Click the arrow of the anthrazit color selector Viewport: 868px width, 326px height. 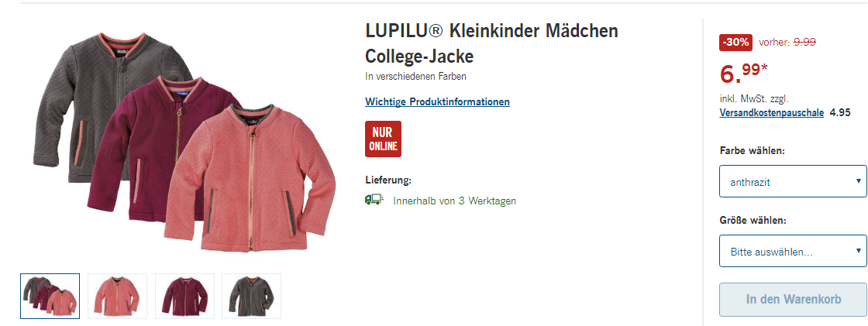[858, 181]
